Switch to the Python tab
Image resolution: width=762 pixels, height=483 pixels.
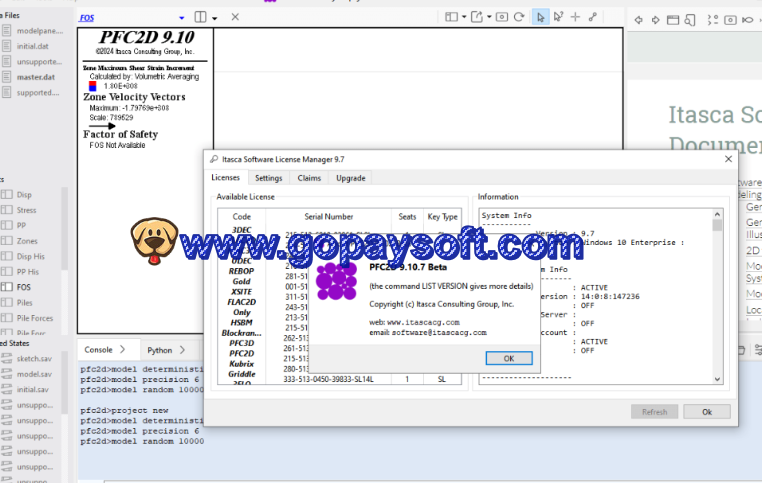coord(159,350)
